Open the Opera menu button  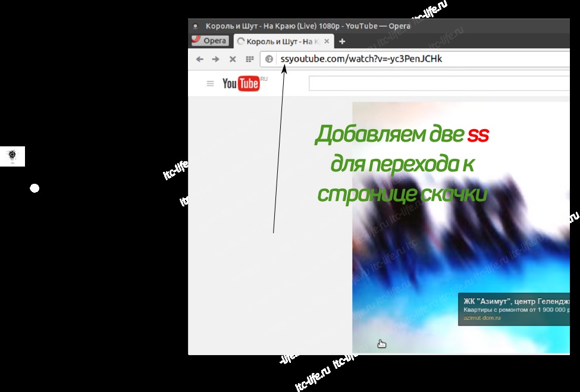210,40
